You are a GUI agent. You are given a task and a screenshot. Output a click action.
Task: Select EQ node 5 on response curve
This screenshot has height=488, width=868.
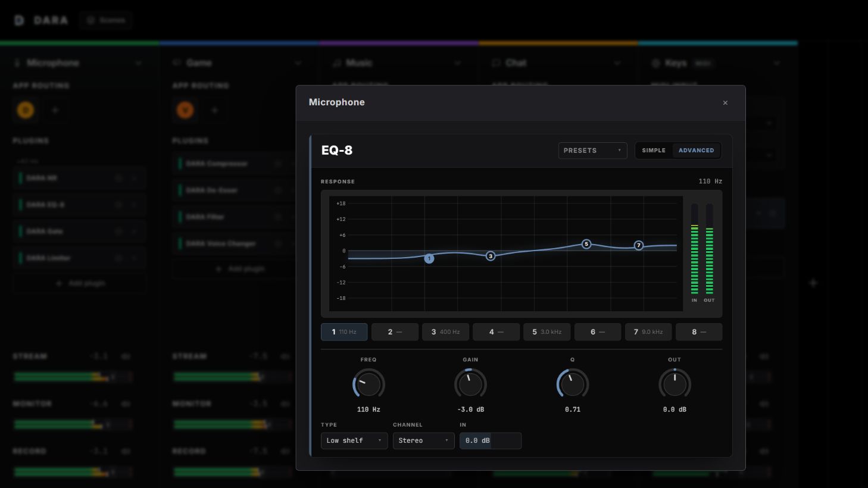tap(586, 244)
